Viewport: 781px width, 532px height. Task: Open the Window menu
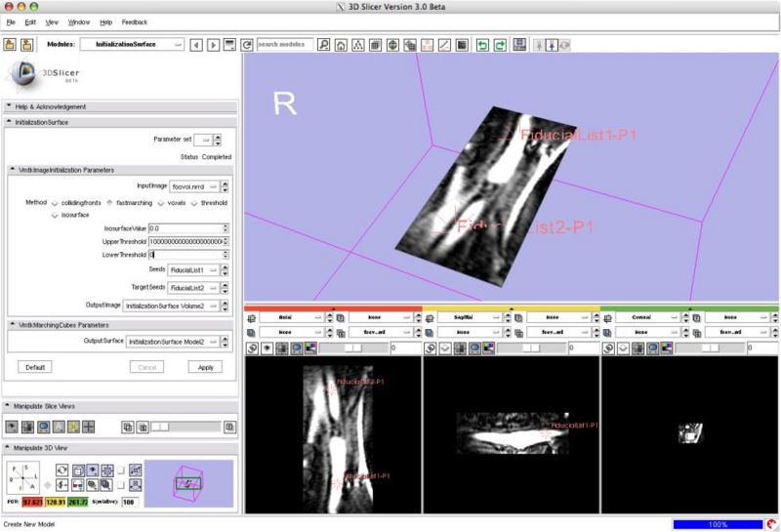tap(79, 22)
